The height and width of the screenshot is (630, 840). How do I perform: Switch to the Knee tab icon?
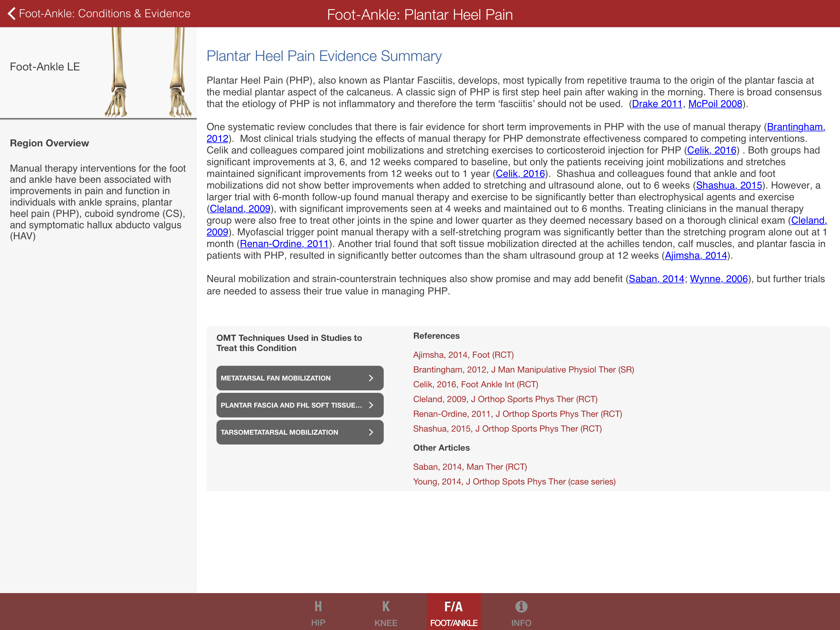click(x=386, y=612)
